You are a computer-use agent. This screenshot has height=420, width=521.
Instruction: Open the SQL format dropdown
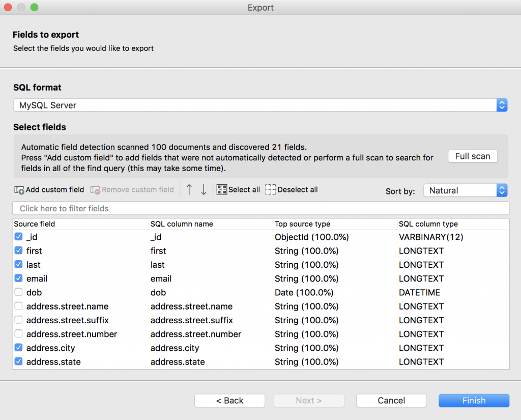(260, 105)
